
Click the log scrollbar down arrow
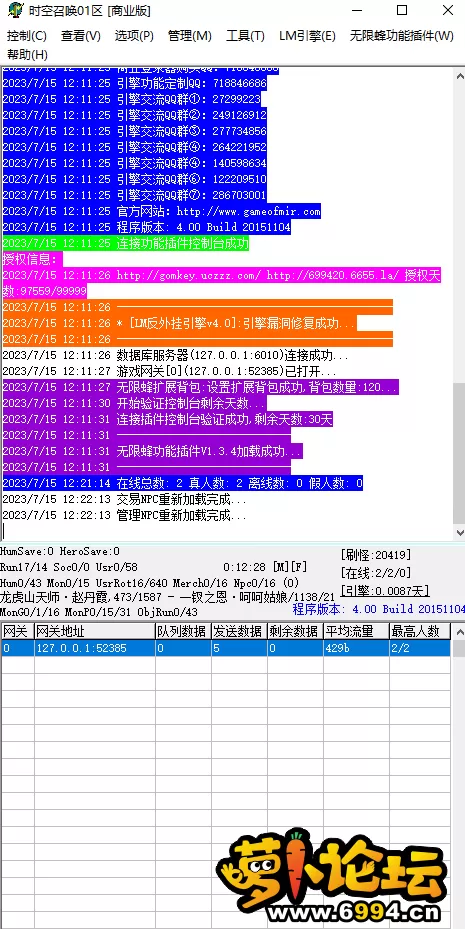(x=458, y=532)
